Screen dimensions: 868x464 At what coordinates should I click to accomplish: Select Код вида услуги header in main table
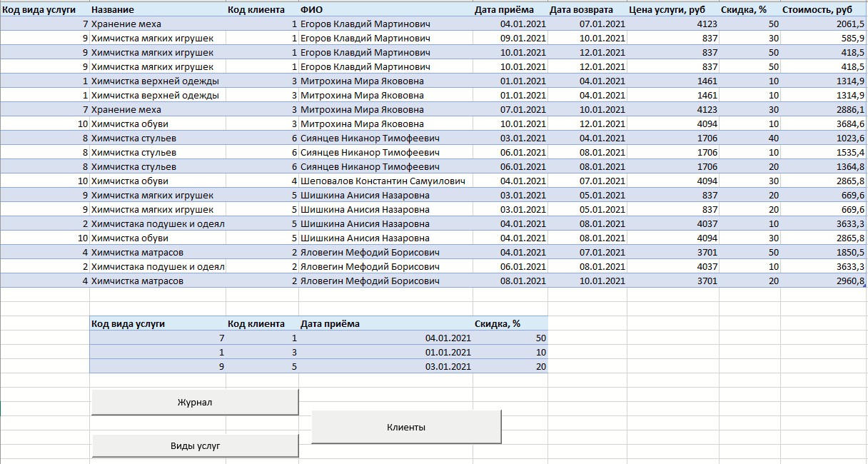click(45, 10)
